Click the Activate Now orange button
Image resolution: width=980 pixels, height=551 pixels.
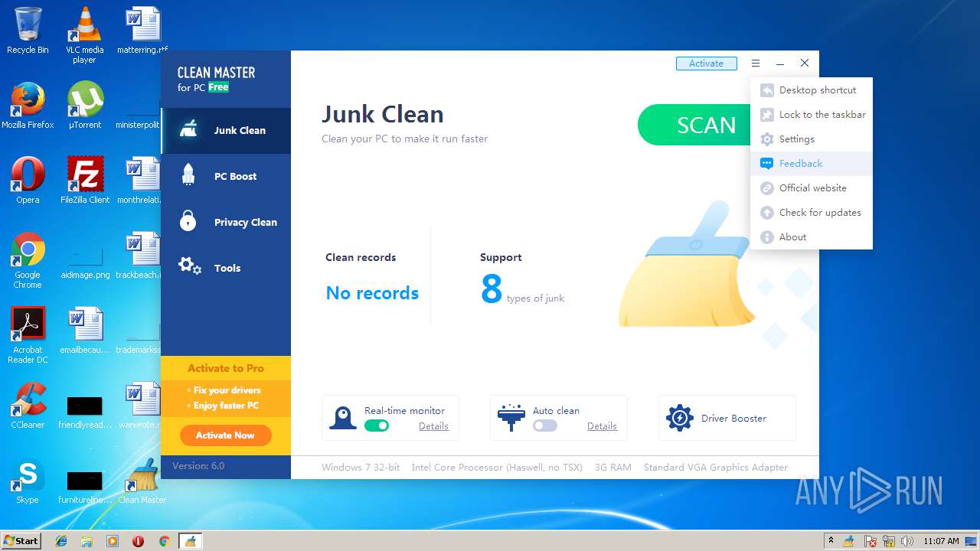225,435
